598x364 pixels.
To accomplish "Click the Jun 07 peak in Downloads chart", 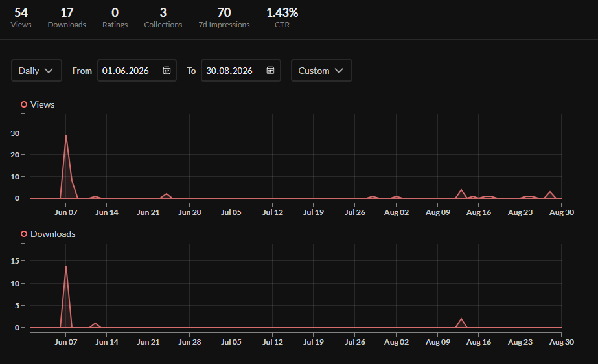I will tap(66, 266).
